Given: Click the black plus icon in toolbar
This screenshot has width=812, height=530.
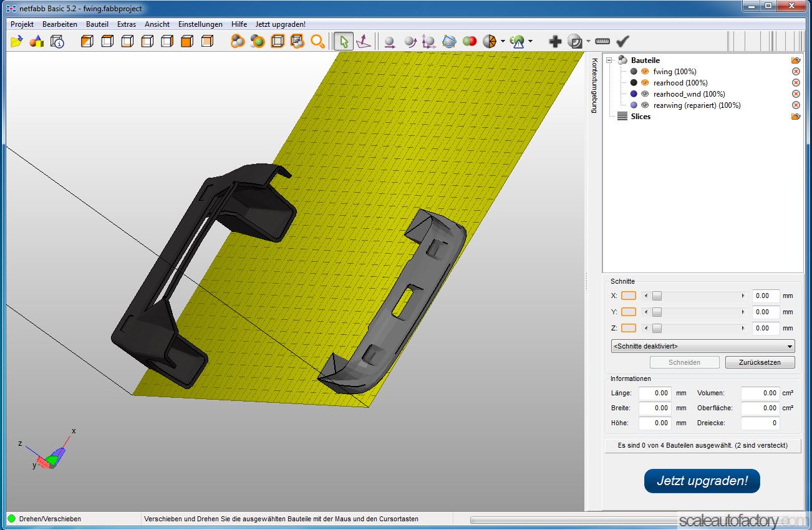Looking at the screenshot, I should pyautogui.click(x=554, y=42).
